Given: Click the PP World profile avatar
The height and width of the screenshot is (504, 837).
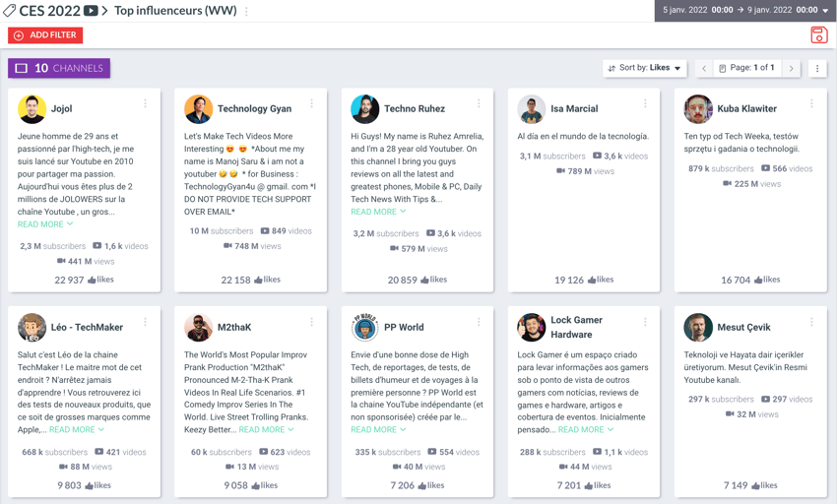Looking at the screenshot, I should 365,327.
